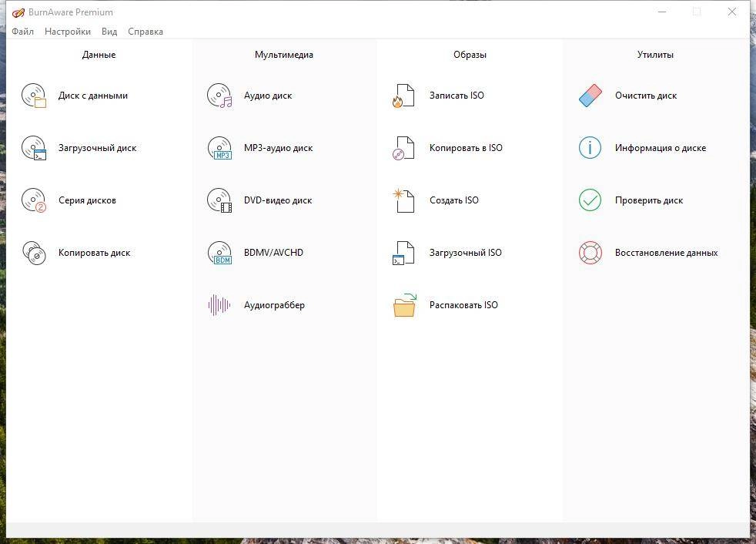Choose 'Создать ISO' label

tap(454, 200)
